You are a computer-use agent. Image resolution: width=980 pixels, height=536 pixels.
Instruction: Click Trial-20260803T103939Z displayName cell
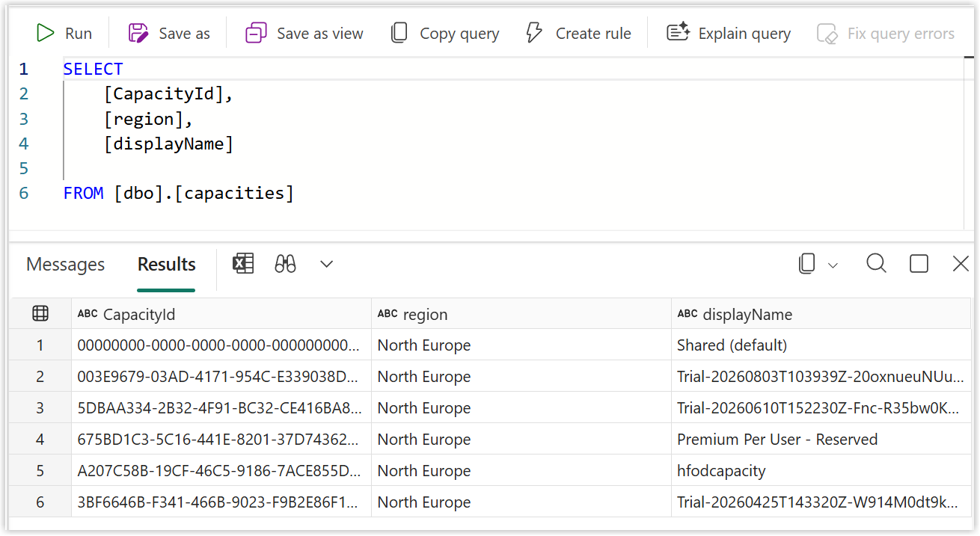821,377
